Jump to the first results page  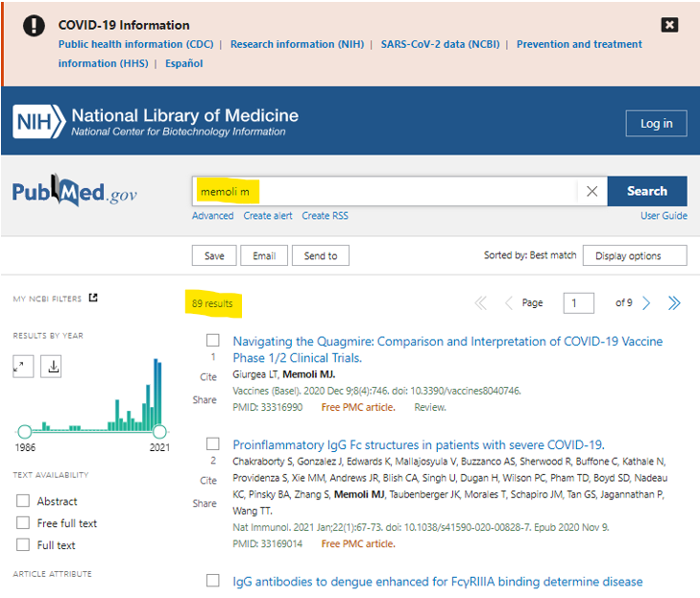coord(480,303)
